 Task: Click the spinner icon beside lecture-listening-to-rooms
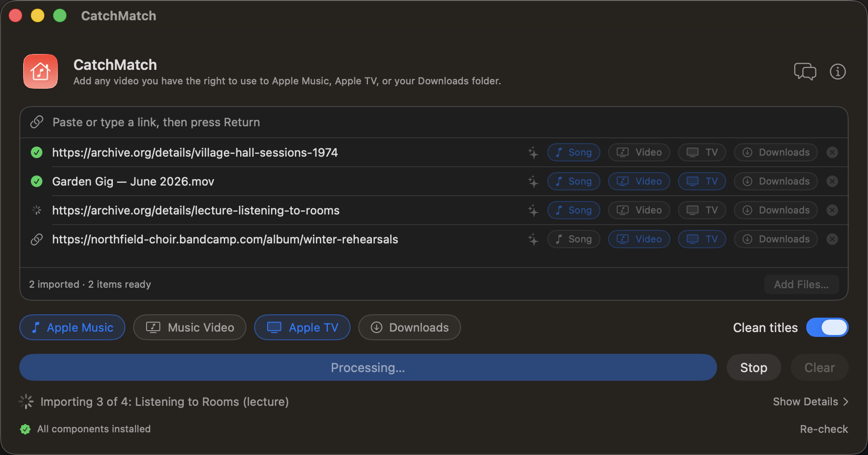pos(37,210)
